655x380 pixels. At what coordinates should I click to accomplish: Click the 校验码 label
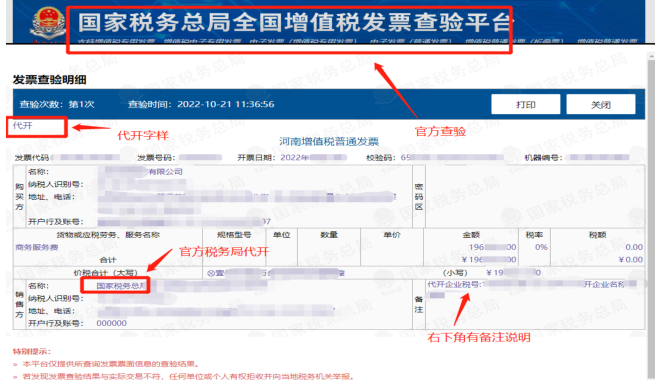pyautogui.click(x=381, y=157)
